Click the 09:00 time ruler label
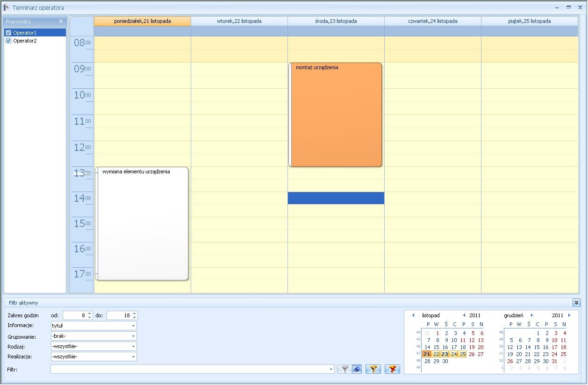This screenshot has height=385, width=588. pos(82,69)
